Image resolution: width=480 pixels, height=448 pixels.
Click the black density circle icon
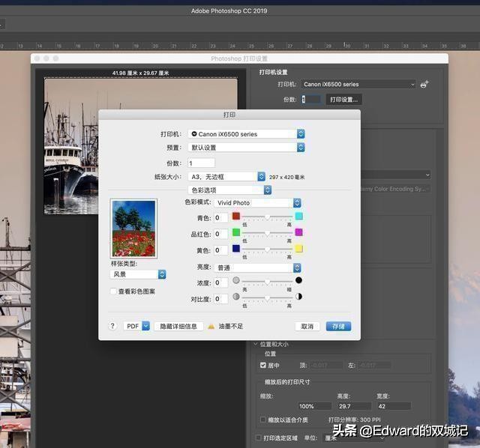(298, 280)
